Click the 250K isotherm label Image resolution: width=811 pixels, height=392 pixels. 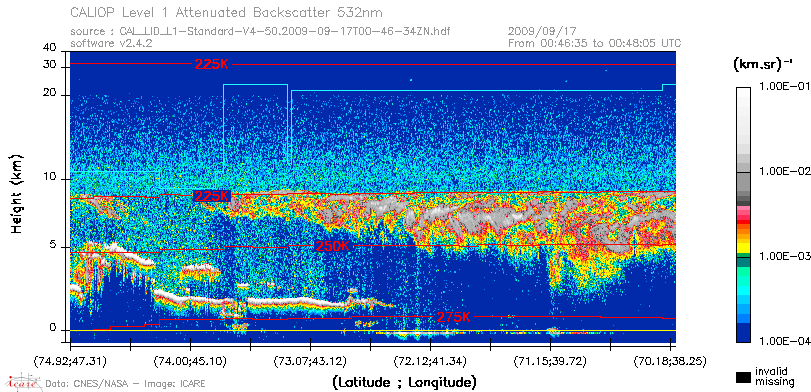[x=332, y=246]
